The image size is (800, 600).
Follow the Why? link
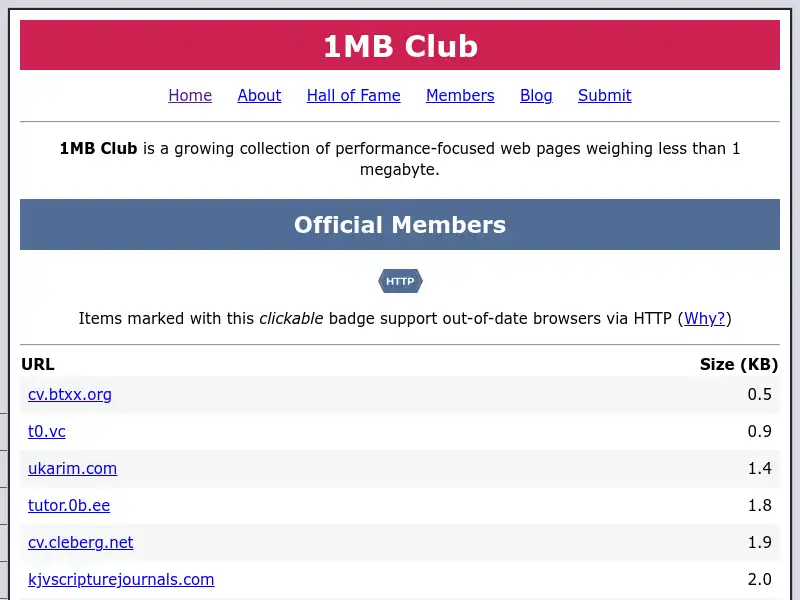(705, 318)
